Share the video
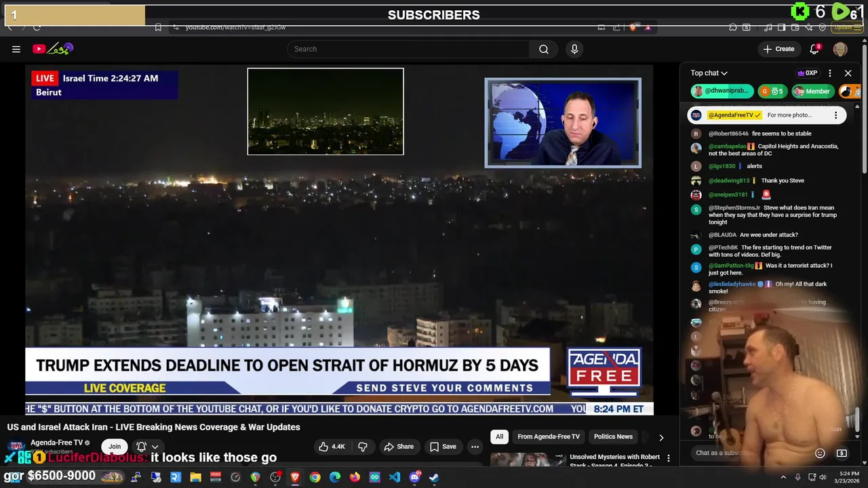 point(399,447)
